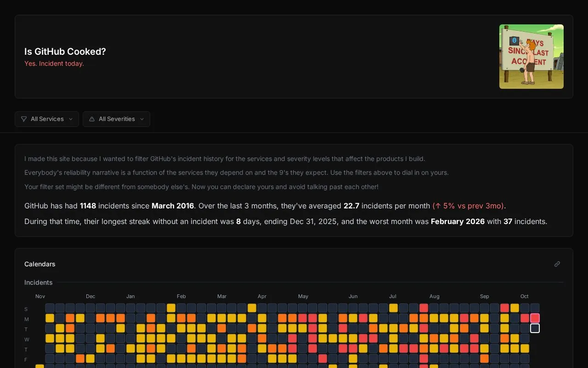Click the "(↑ 5% vs prev 3mo)" trend text
Viewport: 588px width, 368px height.
(468, 206)
